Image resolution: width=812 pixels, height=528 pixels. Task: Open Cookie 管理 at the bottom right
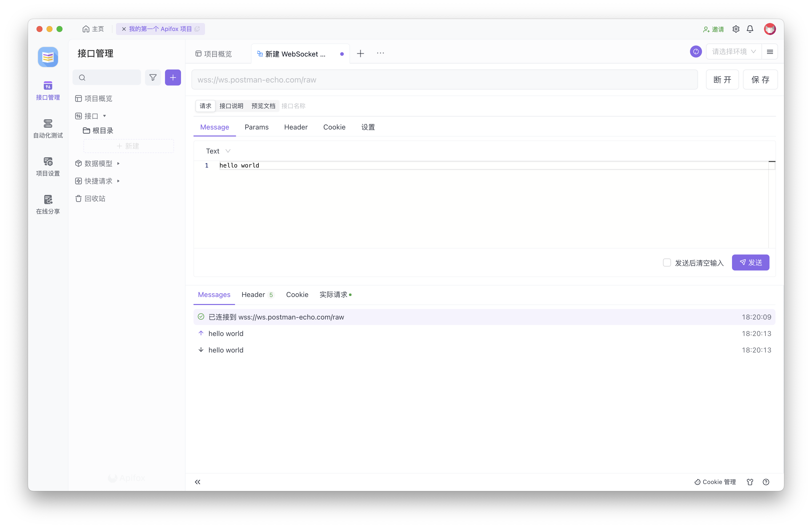coord(715,481)
